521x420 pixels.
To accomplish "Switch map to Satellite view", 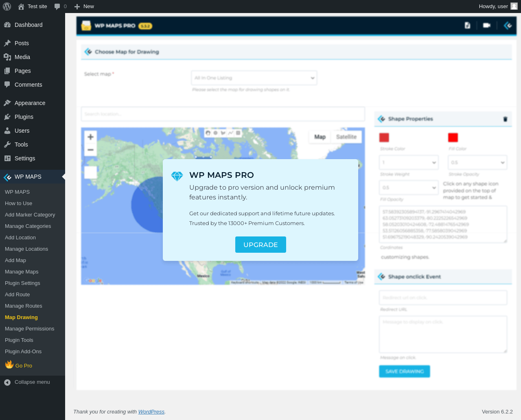I will coord(346,137).
